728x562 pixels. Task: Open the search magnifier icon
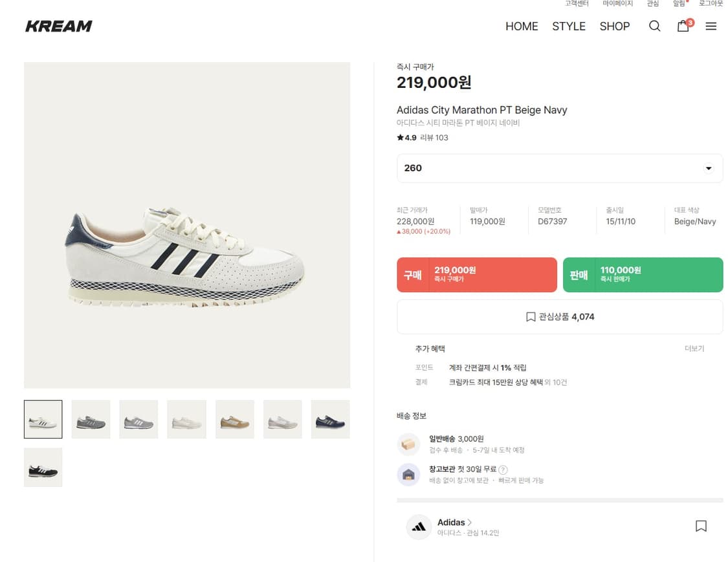pos(654,27)
